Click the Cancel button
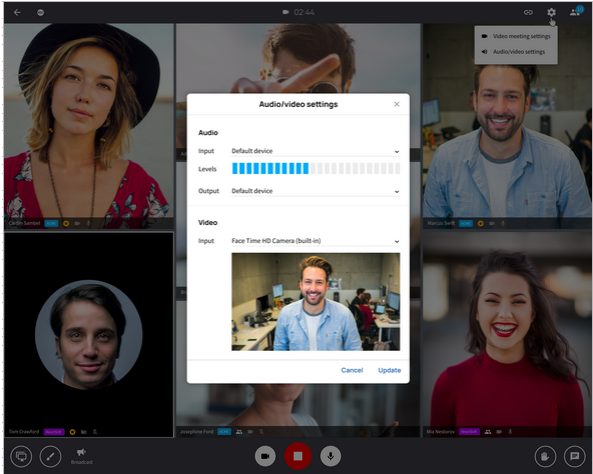 (x=352, y=370)
